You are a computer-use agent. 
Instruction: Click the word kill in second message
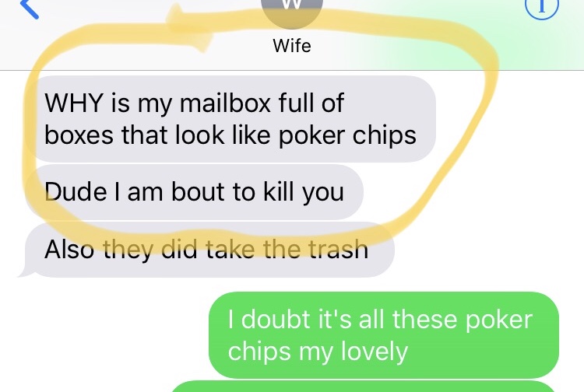click(279, 191)
